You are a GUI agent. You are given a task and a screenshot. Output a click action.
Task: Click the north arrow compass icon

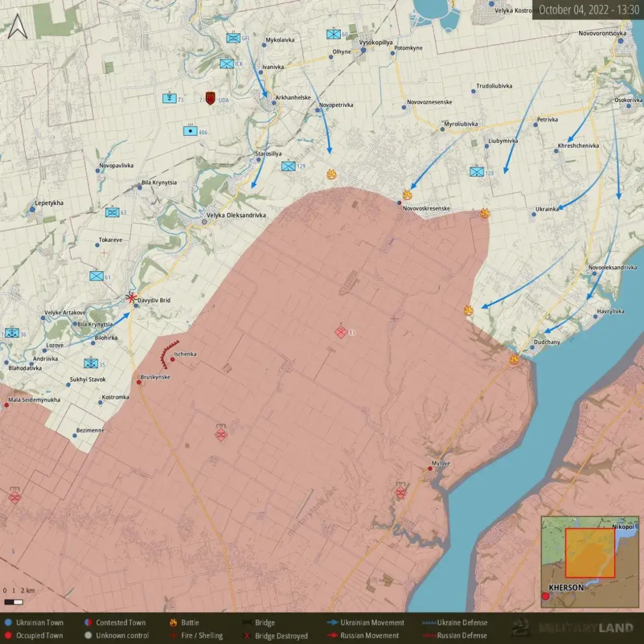click(18, 26)
